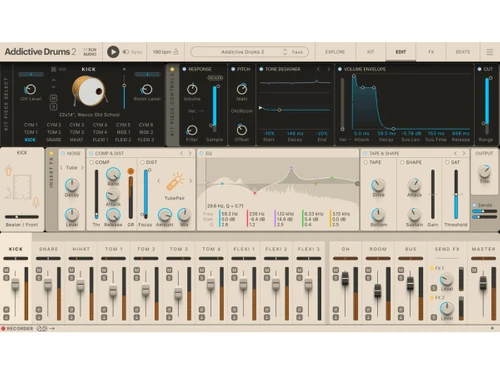Select previous kit piece with up chevron

click(54, 80)
